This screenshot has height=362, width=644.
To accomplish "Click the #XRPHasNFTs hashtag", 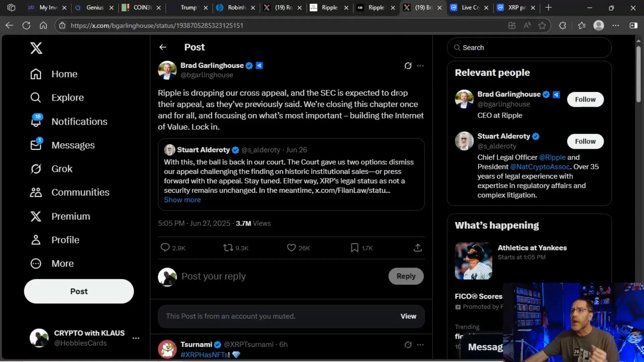I will click(x=205, y=355).
